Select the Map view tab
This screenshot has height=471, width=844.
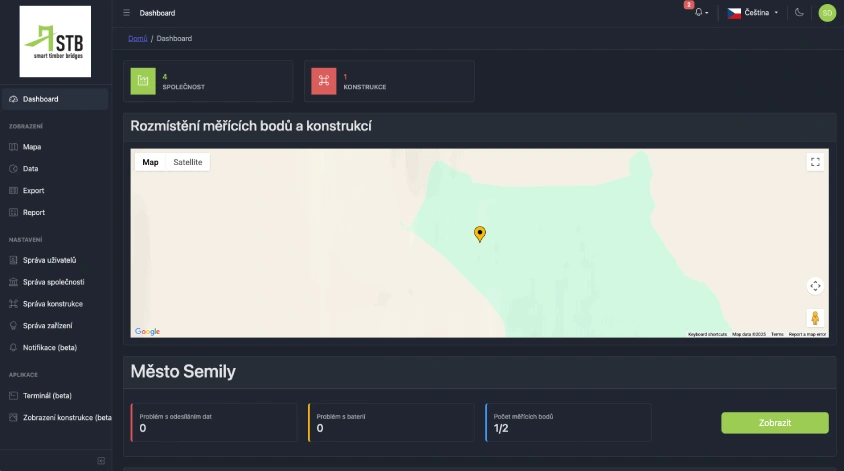150,162
